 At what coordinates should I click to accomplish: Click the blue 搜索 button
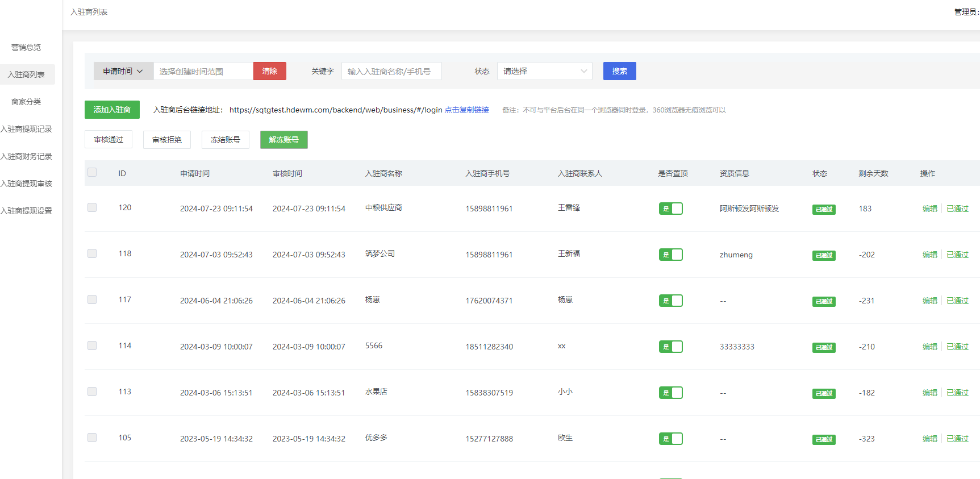(x=619, y=71)
